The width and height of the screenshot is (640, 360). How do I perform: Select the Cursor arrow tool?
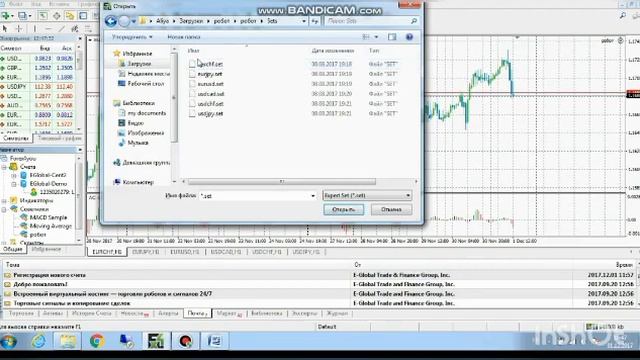click(5, 29)
